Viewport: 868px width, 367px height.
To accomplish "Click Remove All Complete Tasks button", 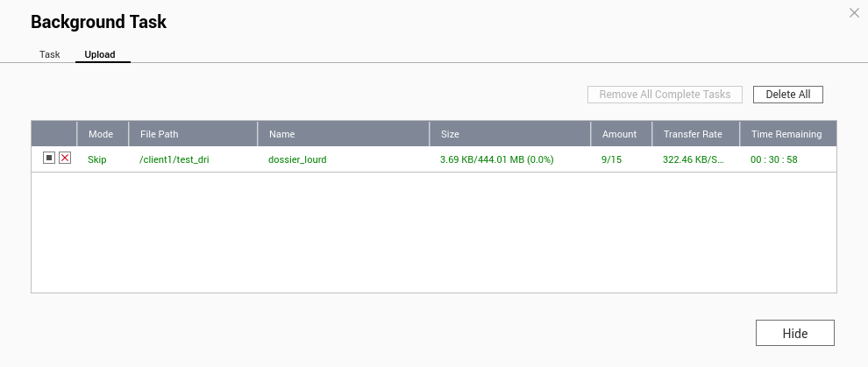I will click(x=665, y=95).
